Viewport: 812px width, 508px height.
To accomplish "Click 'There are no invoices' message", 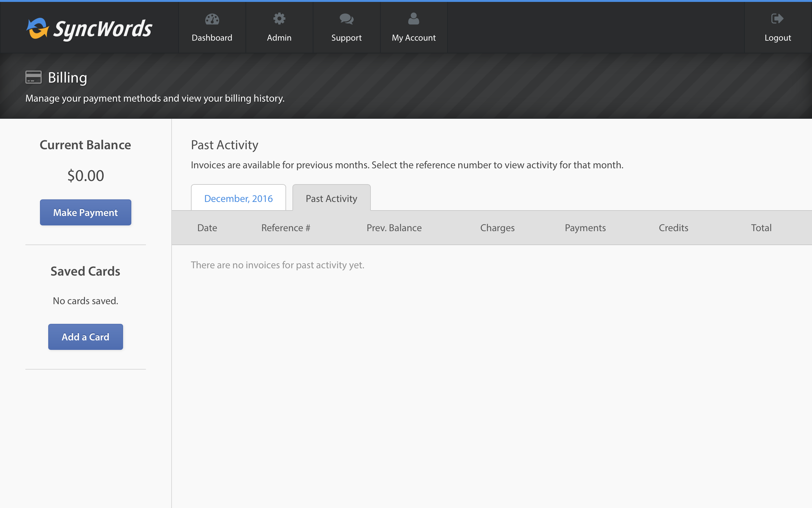I will click(x=278, y=265).
